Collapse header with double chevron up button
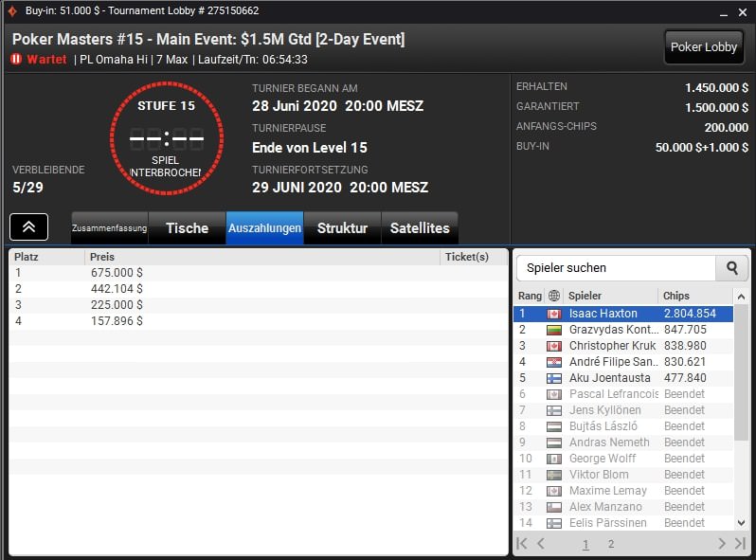756x560 pixels. 29,226
